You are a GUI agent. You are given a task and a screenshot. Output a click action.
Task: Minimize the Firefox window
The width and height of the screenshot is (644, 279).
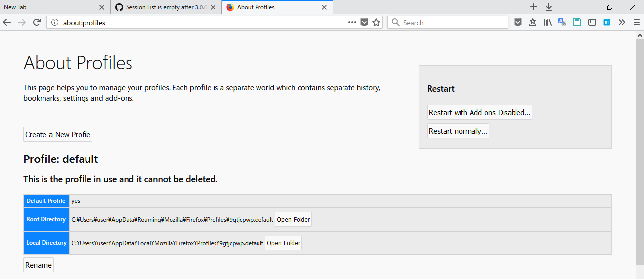tap(587, 7)
